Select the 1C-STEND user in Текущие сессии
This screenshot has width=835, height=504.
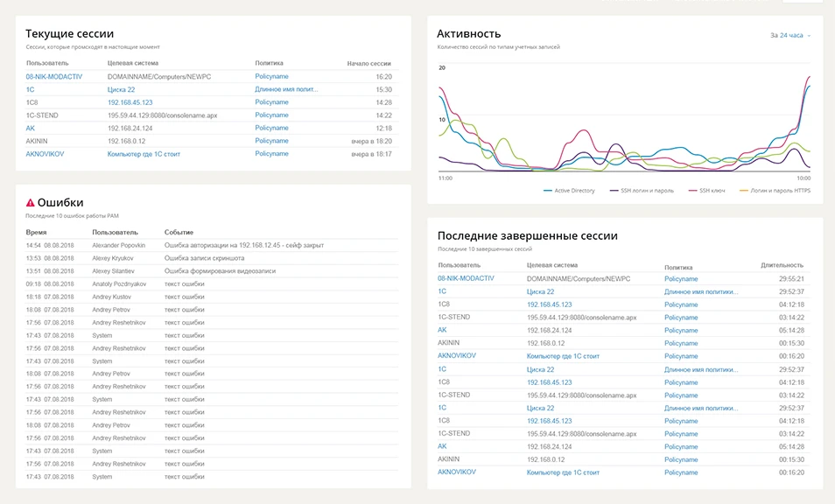42,115
